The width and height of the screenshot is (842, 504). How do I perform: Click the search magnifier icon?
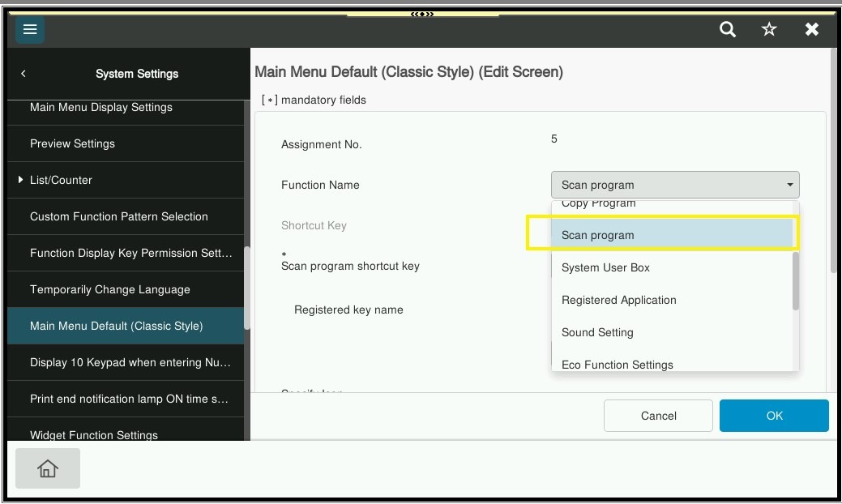(x=728, y=30)
